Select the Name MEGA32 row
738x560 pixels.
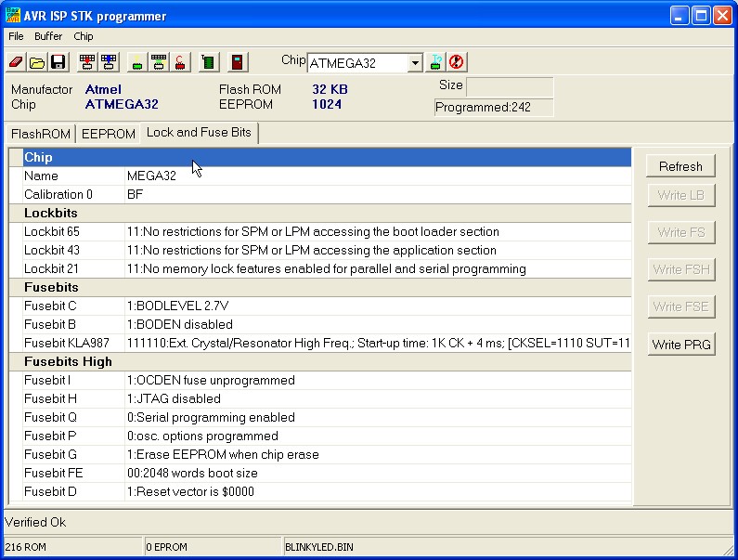327,176
